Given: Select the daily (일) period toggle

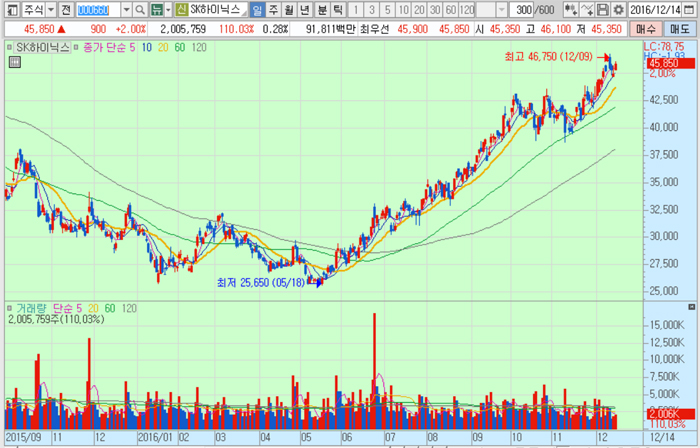Looking at the screenshot, I should point(258,9).
